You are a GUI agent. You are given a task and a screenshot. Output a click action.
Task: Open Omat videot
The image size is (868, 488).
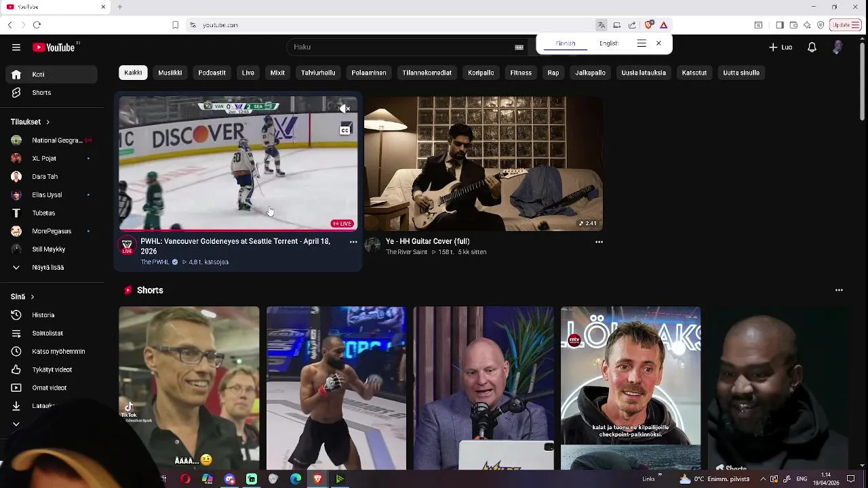pos(52,388)
